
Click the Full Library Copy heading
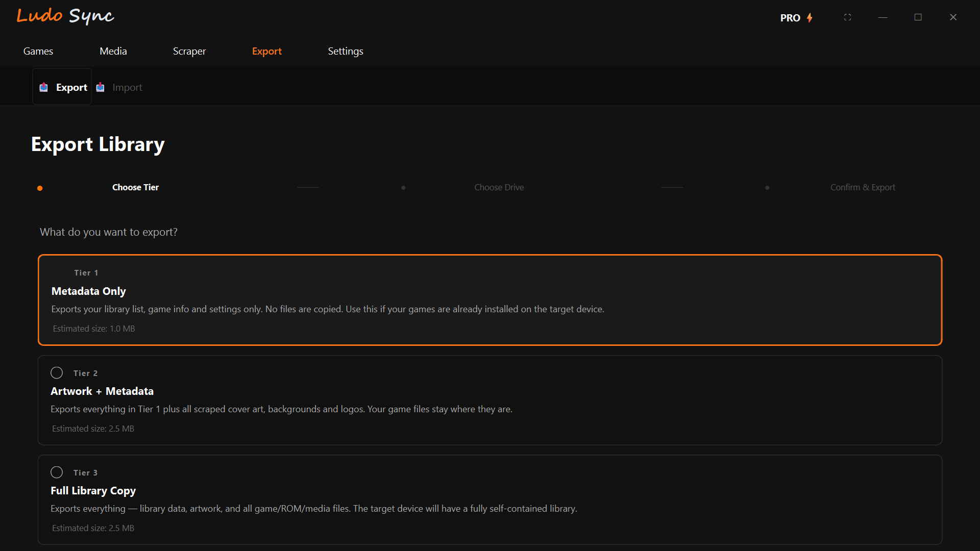tap(93, 491)
